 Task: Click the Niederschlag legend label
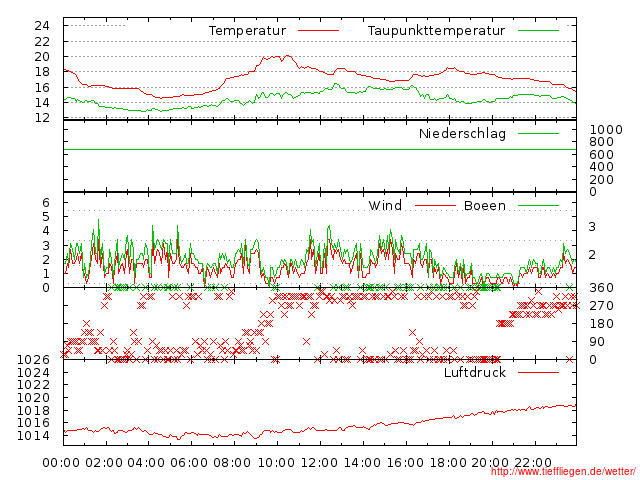462,133
